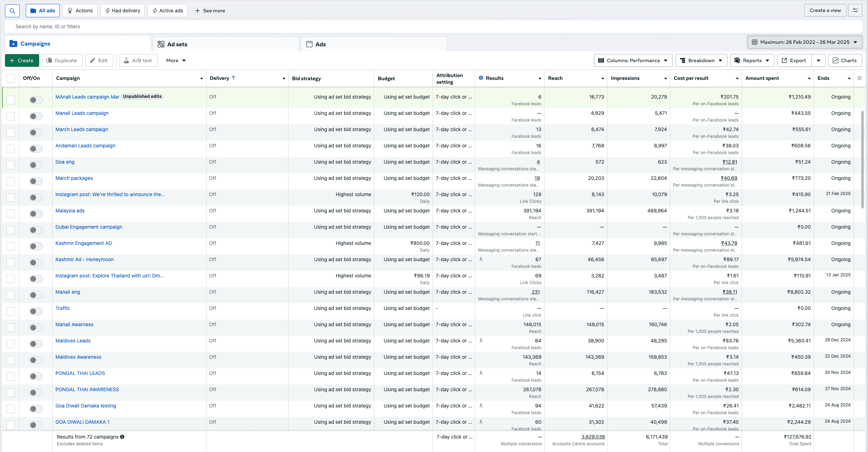Click the Delivery sort arrow icon
This screenshot has width=868, height=452.
233,78
